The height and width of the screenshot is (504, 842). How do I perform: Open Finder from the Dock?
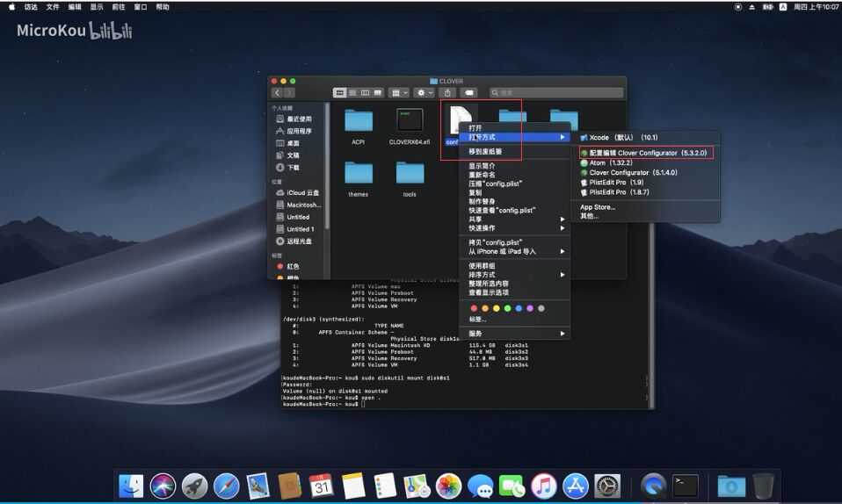pyautogui.click(x=131, y=486)
